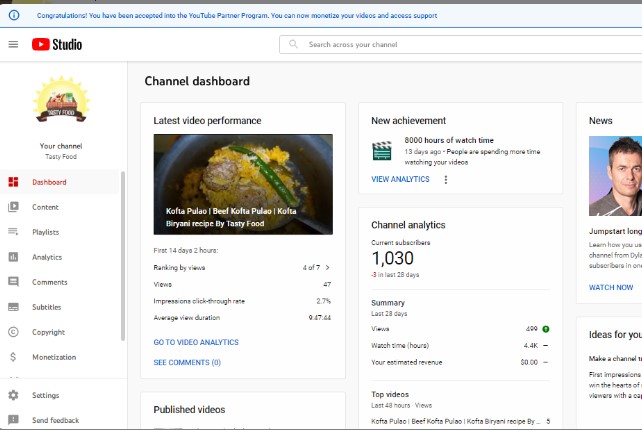Click the info icon in the banner
642x430 pixels.
click(14, 16)
